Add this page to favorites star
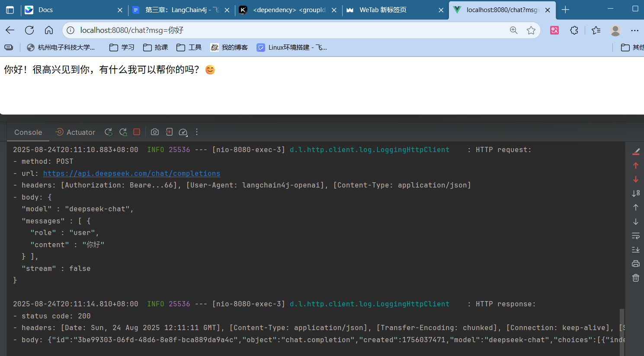Image resolution: width=644 pixels, height=356 pixels. pyautogui.click(x=531, y=30)
